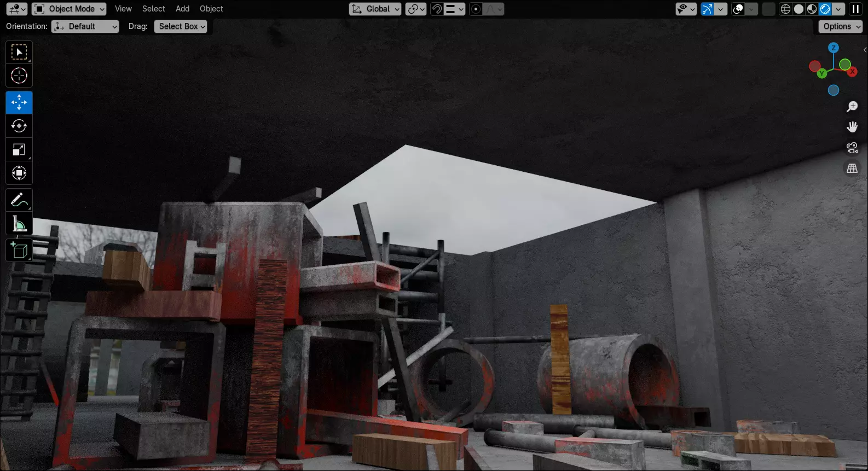This screenshot has width=868, height=471.
Task: Select the Add Cube tool
Action: pyautogui.click(x=19, y=251)
